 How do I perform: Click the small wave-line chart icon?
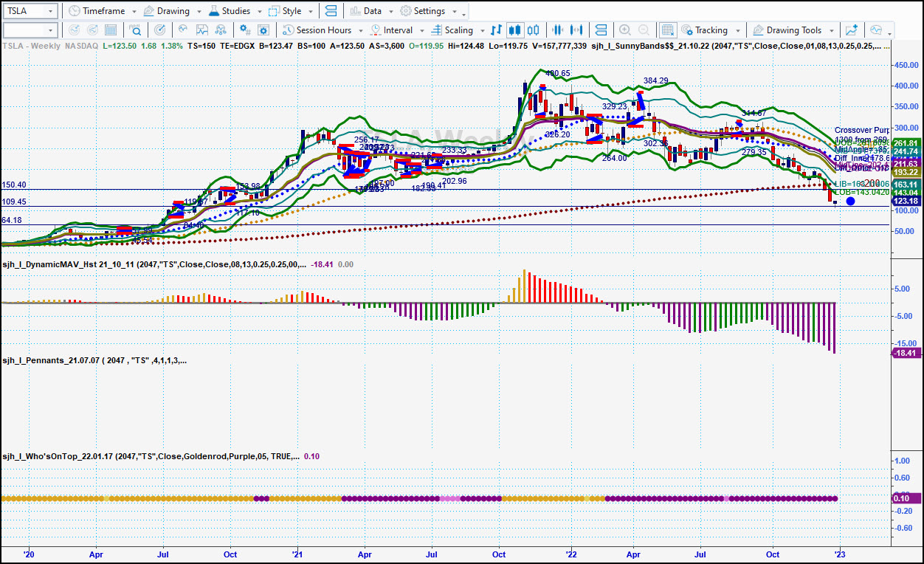click(182, 30)
